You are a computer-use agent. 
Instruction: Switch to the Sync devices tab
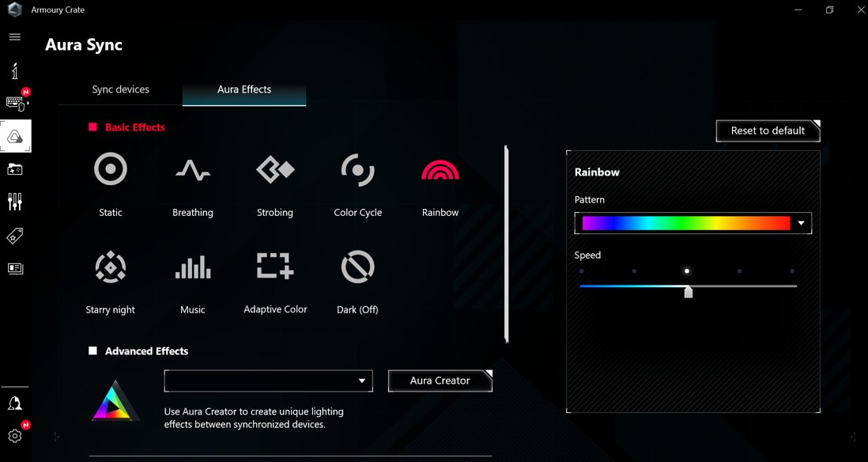pos(121,89)
